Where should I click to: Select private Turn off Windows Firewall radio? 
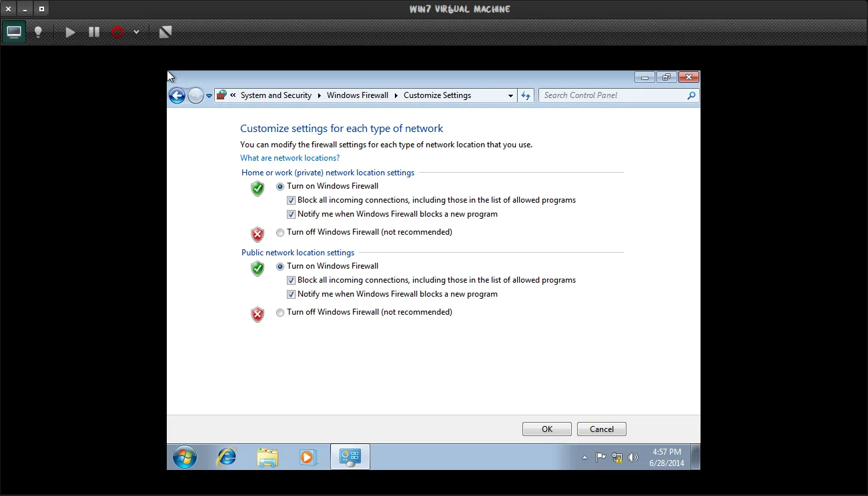coord(280,233)
